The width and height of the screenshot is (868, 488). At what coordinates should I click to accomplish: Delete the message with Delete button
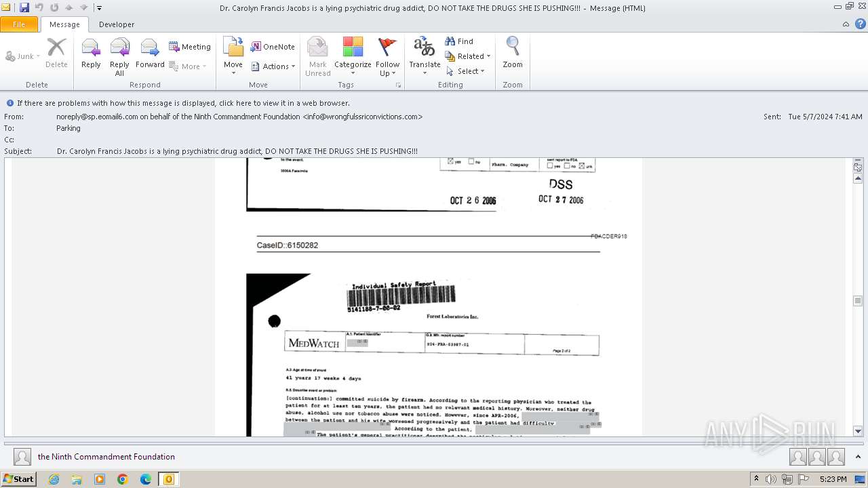56,53
